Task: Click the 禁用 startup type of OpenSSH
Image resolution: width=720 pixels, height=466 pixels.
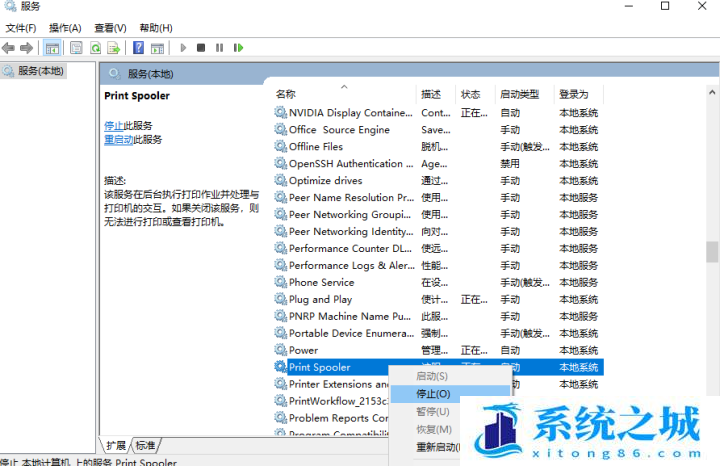Action: [x=510, y=163]
